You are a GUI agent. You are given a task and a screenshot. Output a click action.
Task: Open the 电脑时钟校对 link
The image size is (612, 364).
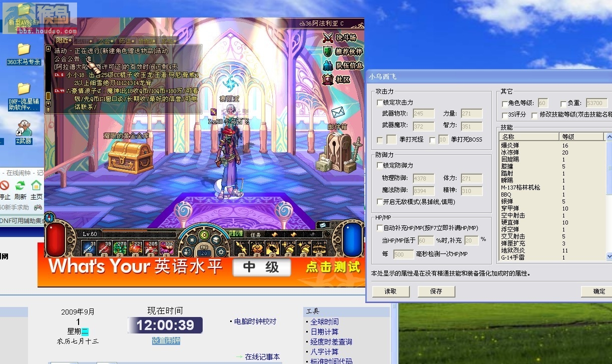pyautogui.click(x=255, y=321)
